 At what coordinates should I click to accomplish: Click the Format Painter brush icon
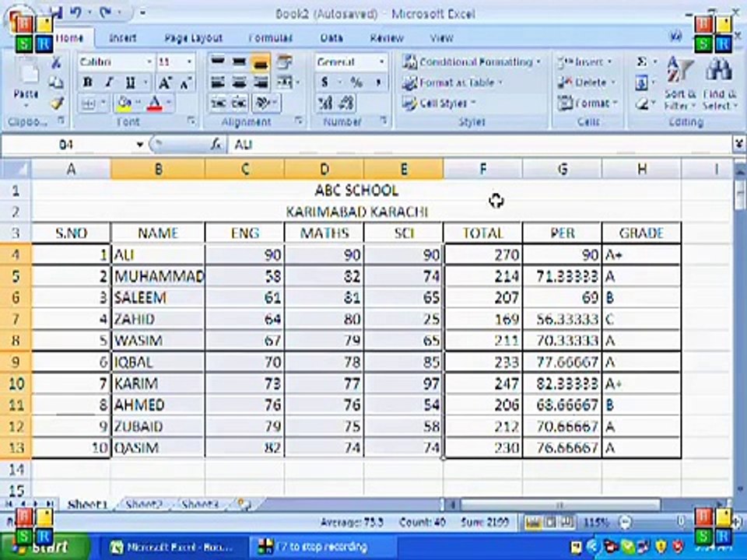56,103
